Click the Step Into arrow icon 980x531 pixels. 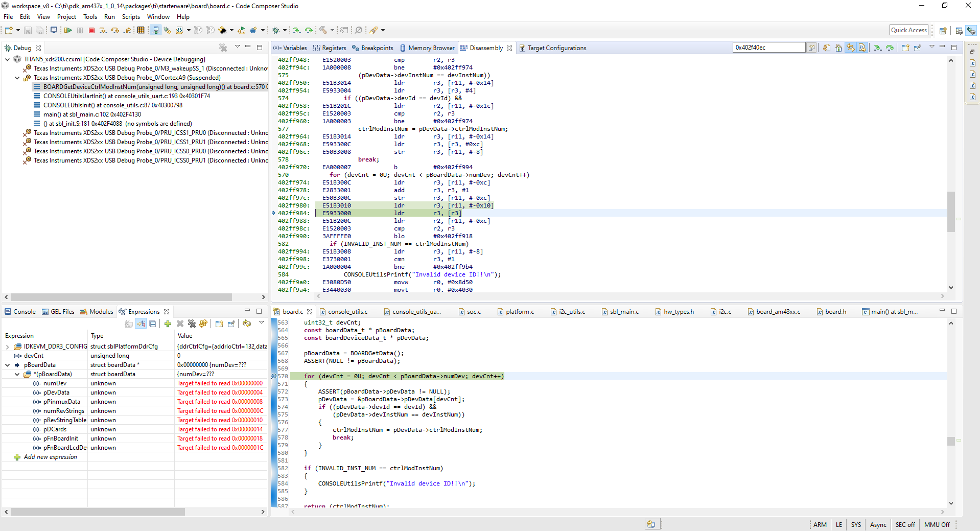[103, 31]
